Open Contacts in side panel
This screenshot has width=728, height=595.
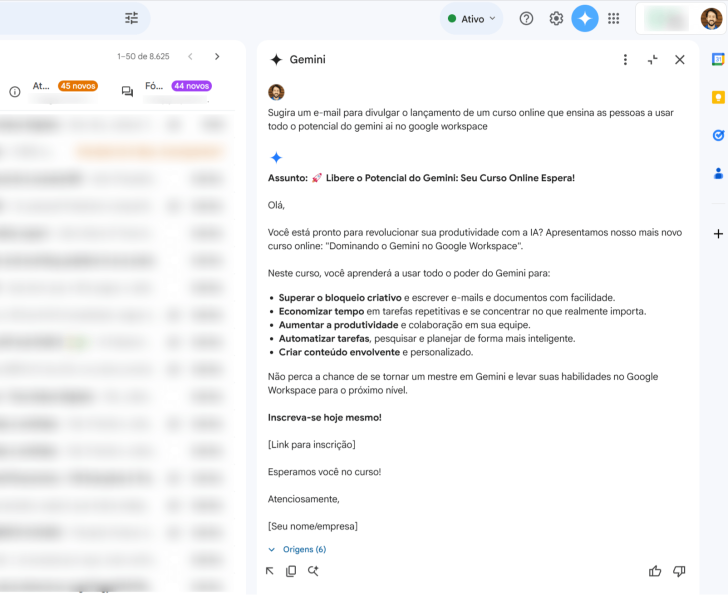(x=718, y=174)
